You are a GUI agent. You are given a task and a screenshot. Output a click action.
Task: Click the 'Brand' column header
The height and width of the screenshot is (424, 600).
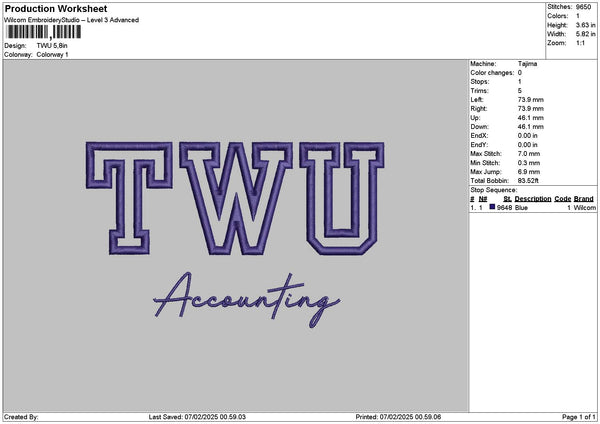coord(584,199)
